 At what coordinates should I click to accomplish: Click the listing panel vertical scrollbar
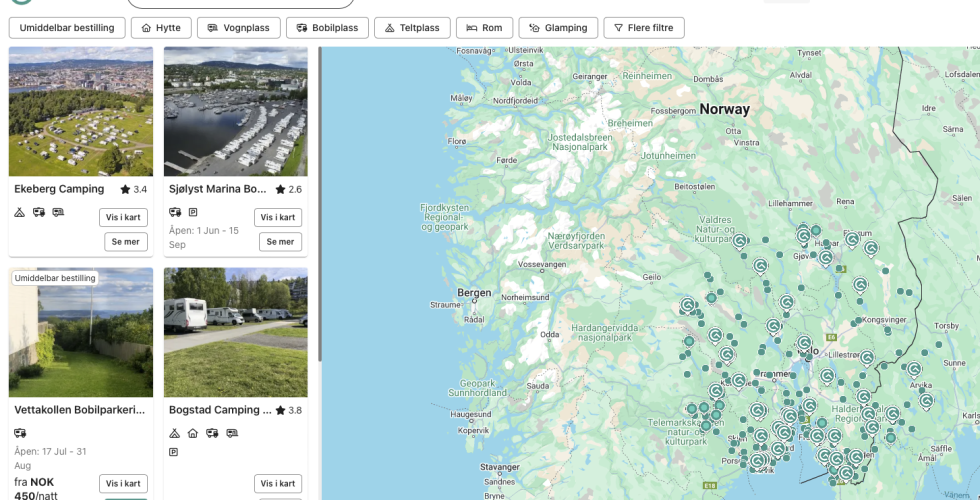tap(319, 200)
